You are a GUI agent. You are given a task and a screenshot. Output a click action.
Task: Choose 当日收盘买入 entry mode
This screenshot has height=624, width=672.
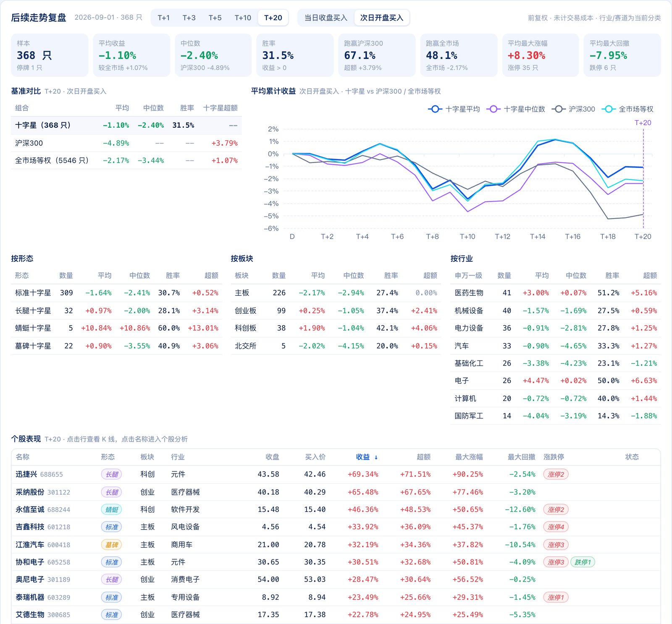(326, 18)
